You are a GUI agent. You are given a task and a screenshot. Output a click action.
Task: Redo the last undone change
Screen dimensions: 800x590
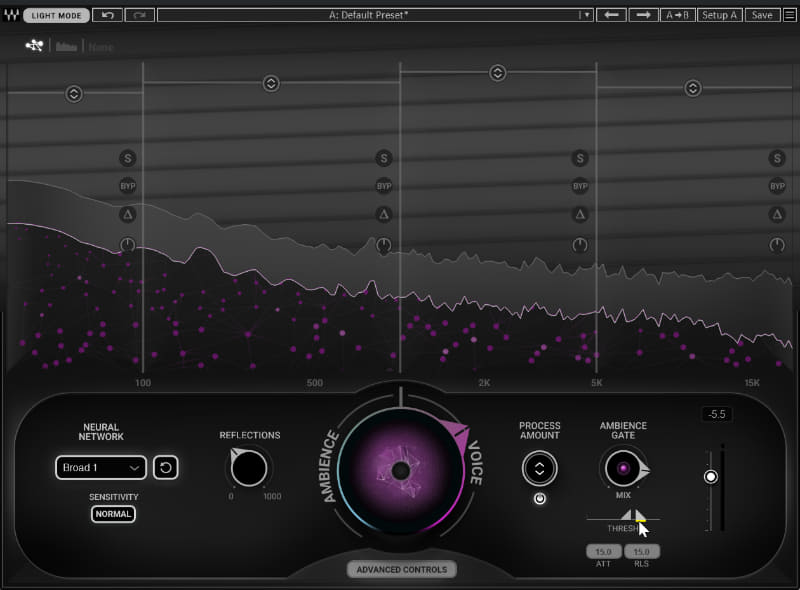[139, 15]
